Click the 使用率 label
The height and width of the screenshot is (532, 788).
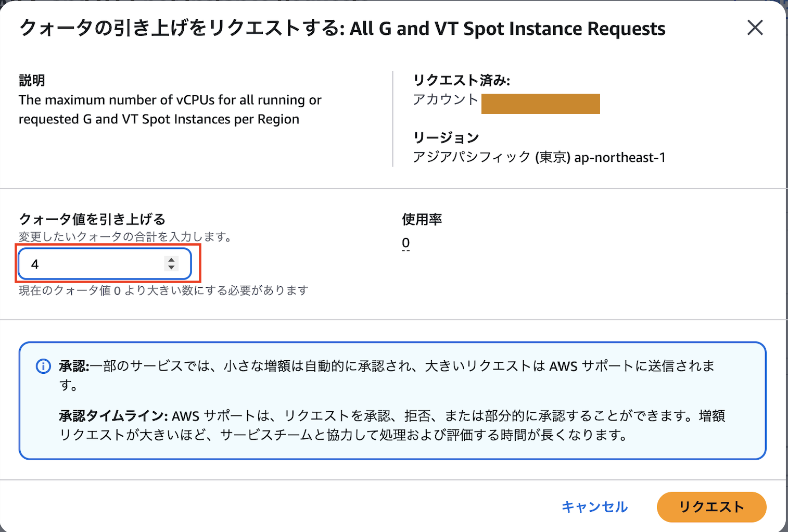coord(422,219)
